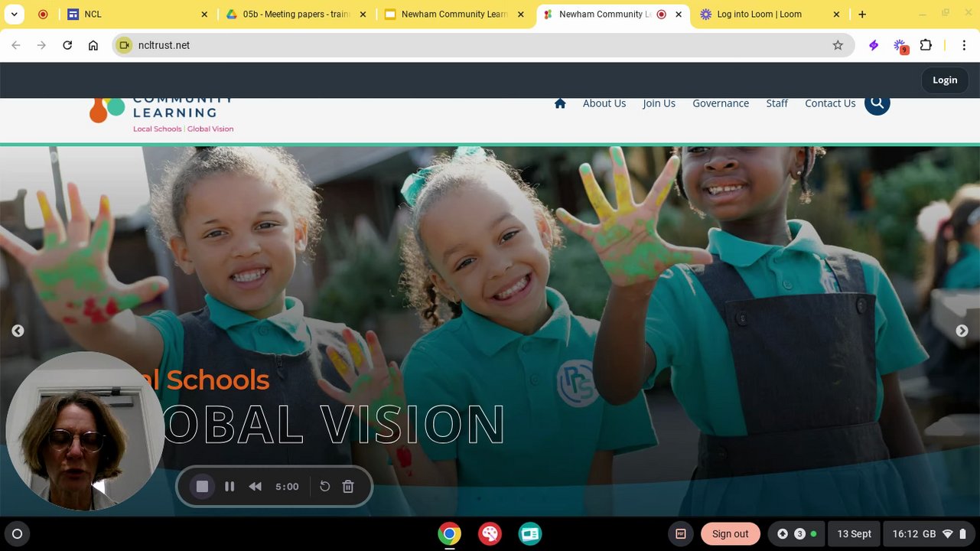Click the Sign out button
Image resolution: width=980 pixels, height=551 pixels.
[x=731, y=534]
